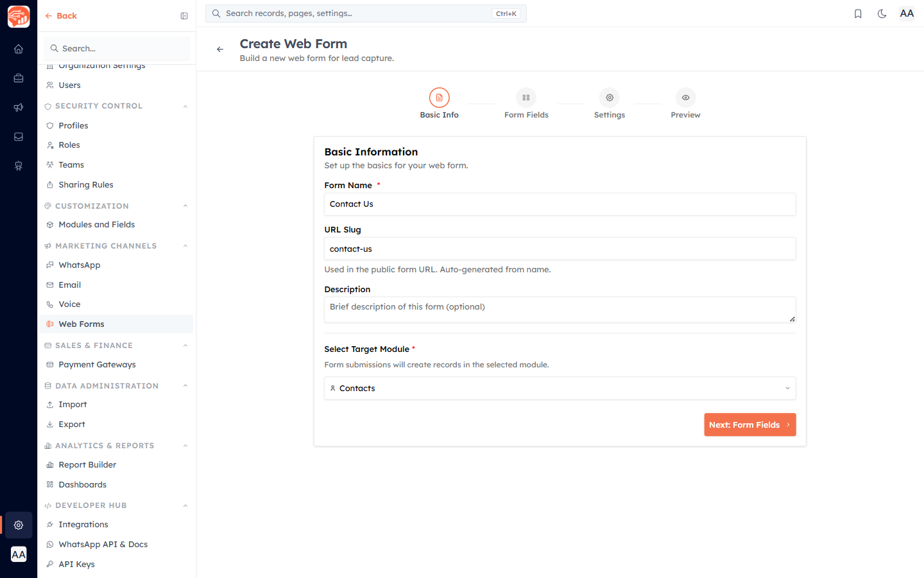Click Next: Form Fields button

pos(750,425)
